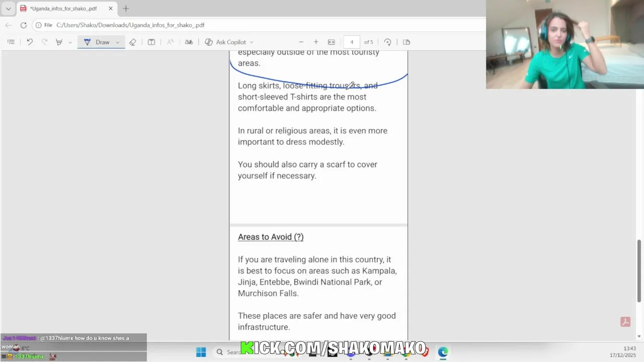This screenshot has height=362, width=644.
Task: Expand the Ask Copilot dropdown arrow
Action: (252, 42)
